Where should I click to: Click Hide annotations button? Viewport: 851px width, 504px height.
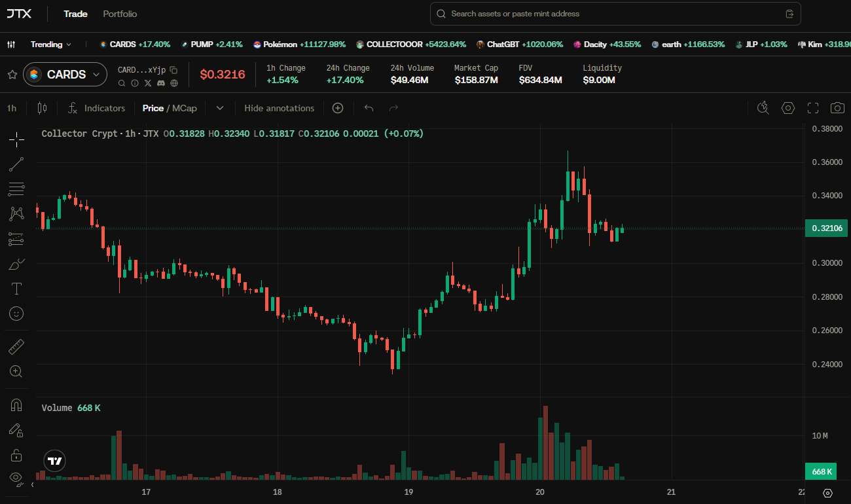click(280, 108)
